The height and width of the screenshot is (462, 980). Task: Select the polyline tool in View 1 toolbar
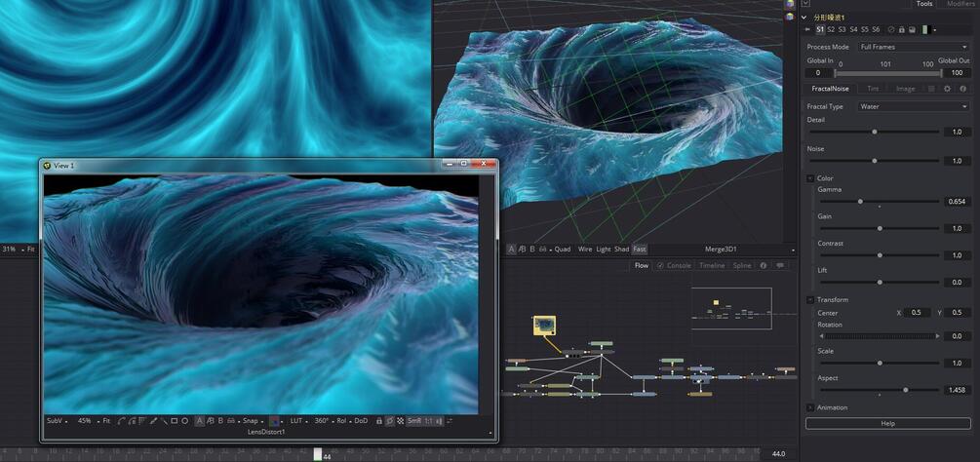coord(120,421)
